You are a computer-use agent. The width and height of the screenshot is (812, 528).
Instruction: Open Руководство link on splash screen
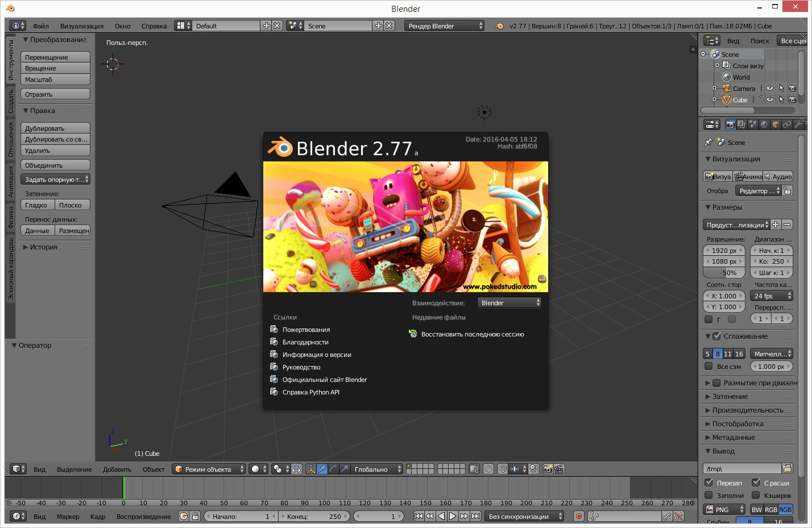tap(301, 367)
